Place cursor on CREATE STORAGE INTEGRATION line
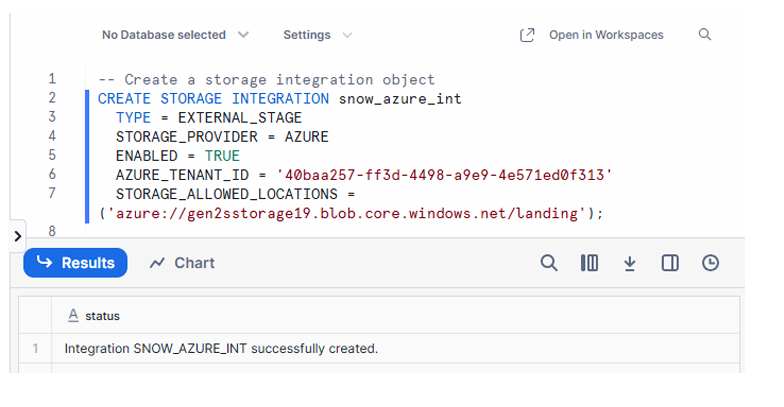The width and height of the screenshot is (784, 407). (279, 98)
